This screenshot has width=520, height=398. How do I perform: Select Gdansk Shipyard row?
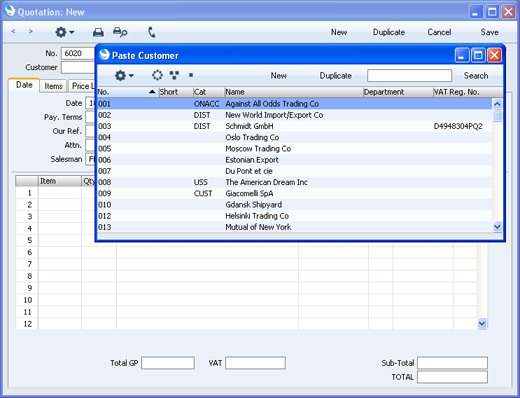point(294,205)
